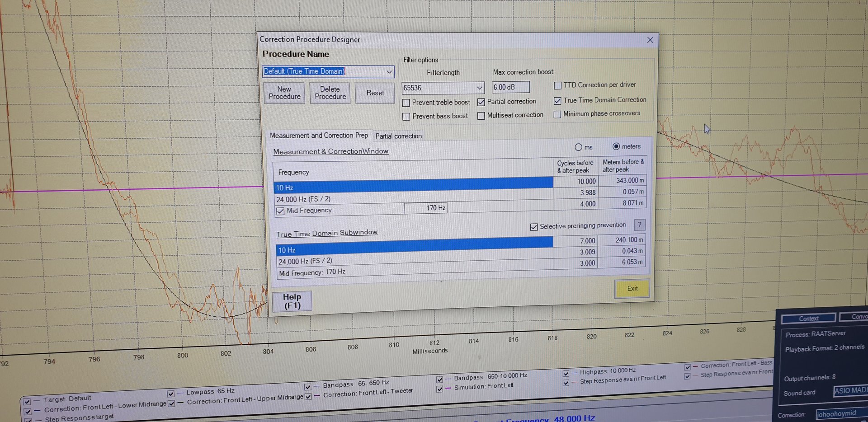Click the Sound card ASIO MADI field

(x=850, y=390)
